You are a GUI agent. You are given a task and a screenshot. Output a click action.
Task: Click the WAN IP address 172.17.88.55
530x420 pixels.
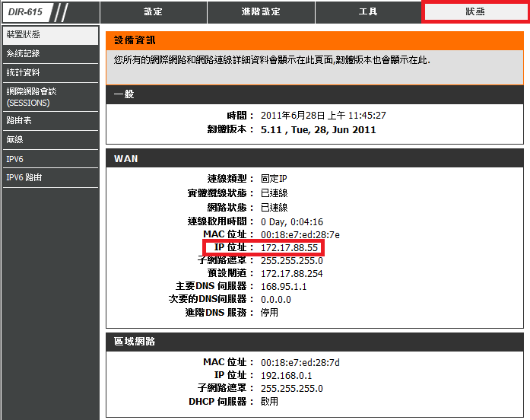pyautogui.click(x=289, y=249)
